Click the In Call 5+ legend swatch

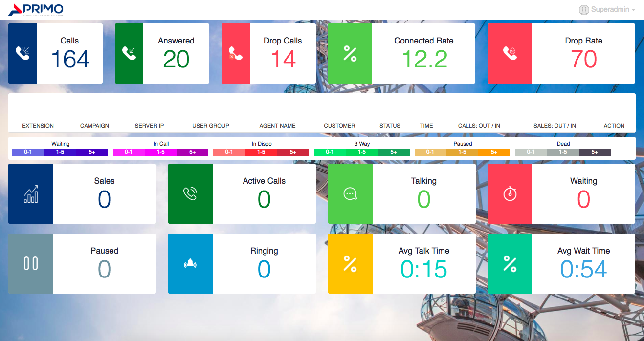click(193, 152)
